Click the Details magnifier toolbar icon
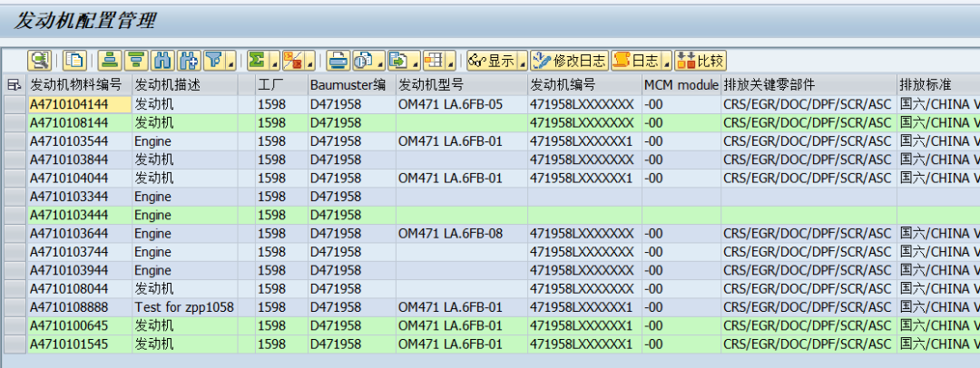The width and height of the screenshot is (980, 368). (39, 61)
